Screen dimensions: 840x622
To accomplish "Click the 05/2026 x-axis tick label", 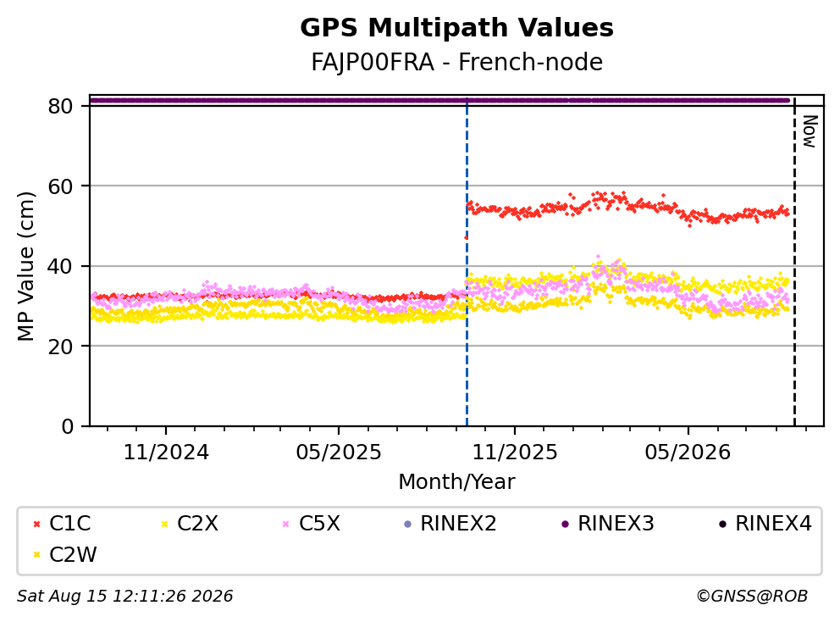I will [688, 453].
